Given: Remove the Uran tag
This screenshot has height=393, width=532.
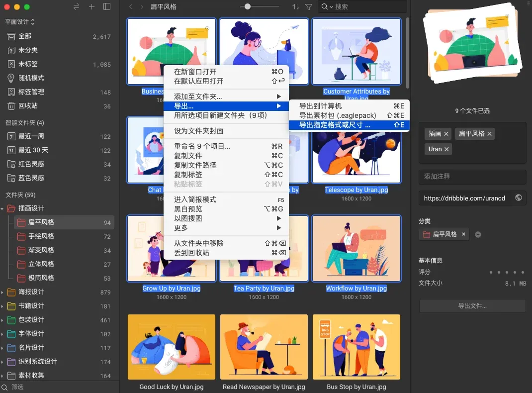Looking at the screenshot, I should [x=446, y=149].
